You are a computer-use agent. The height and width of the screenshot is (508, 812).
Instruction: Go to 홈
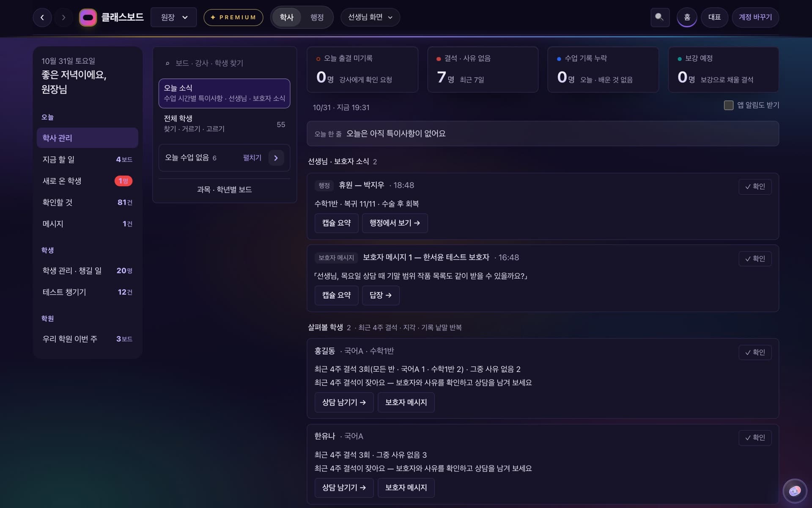pos(687,17)
